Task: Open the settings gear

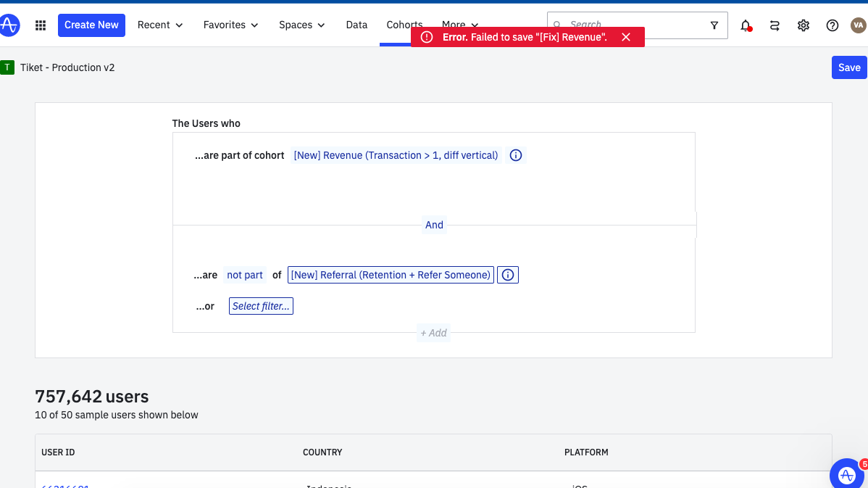Action: pyautogui.click(x=804, y=25)
